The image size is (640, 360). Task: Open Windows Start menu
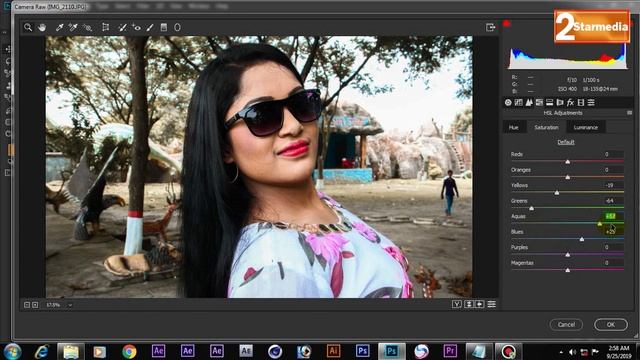tap(13, 351)
